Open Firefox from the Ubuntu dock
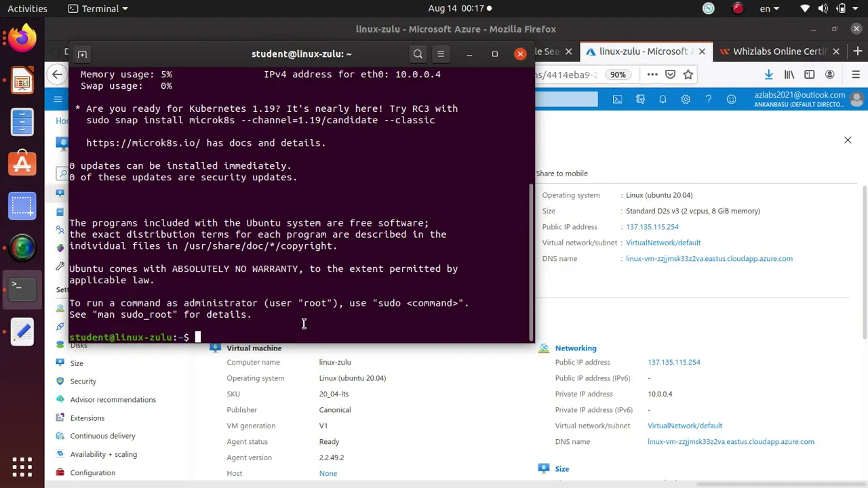The width and height of the screenshot is (868, 488). point(22,39)
